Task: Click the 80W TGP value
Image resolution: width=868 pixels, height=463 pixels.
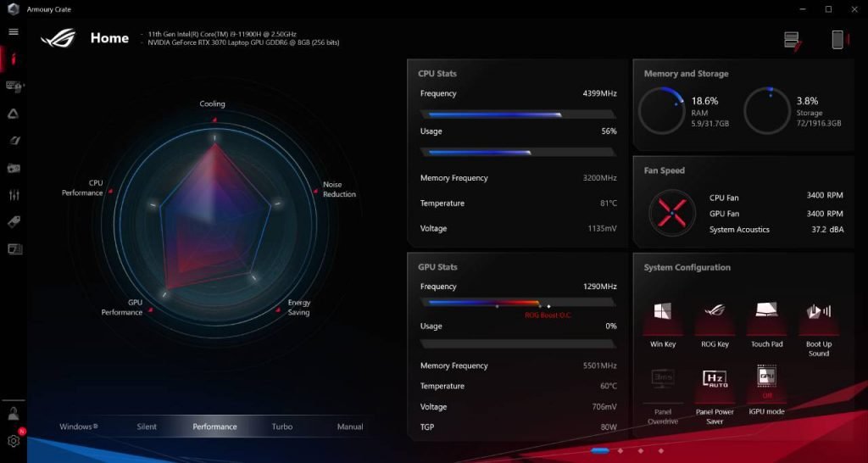Action: [x=609, y=427]
